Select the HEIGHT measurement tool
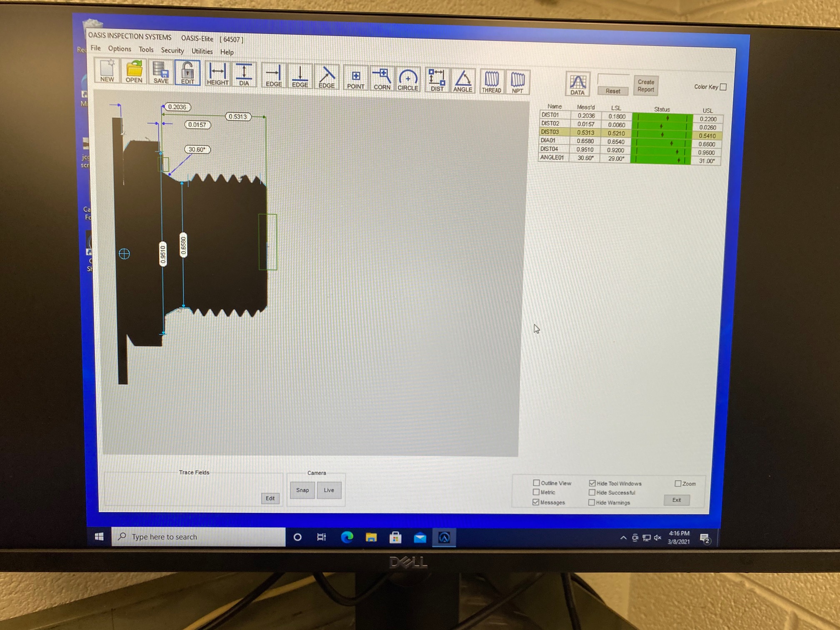Screen dimensions: 840x630 click(x=217, y=75)
